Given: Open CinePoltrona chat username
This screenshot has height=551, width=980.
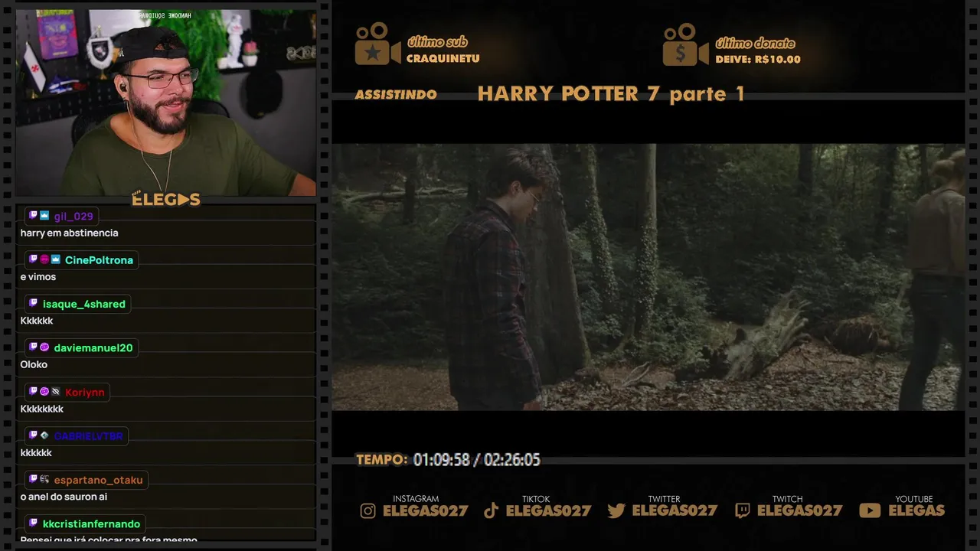Looking at the screenshot, I should click(x=99, y=260).
